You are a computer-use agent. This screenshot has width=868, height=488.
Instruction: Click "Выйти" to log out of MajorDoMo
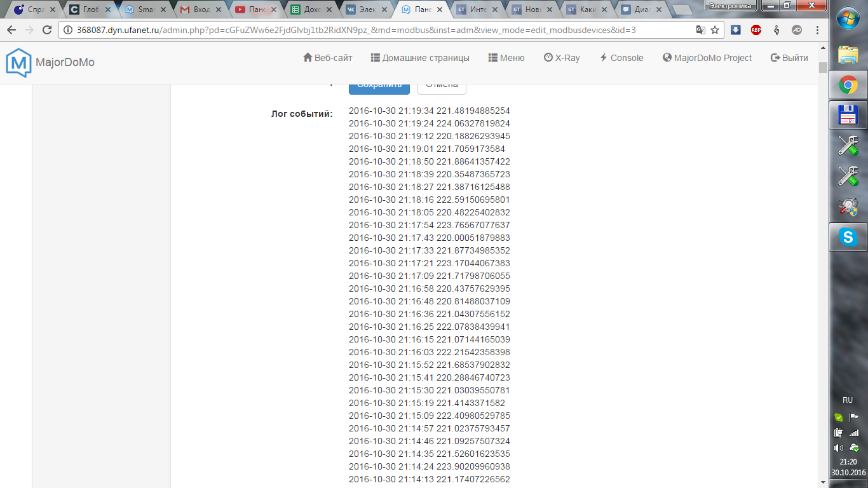pos(789,58)
